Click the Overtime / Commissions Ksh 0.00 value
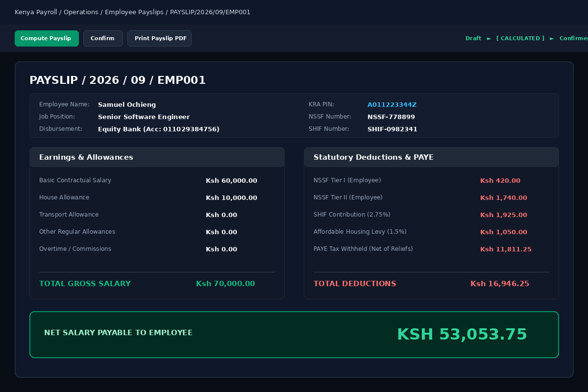The image size is (588, 392). pos(221,249)
